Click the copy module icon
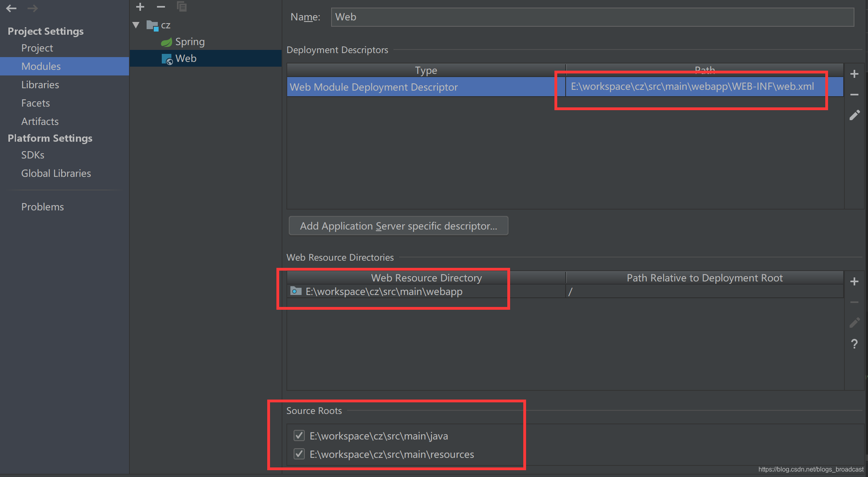868x477 pixels. (x=182, y=7)
